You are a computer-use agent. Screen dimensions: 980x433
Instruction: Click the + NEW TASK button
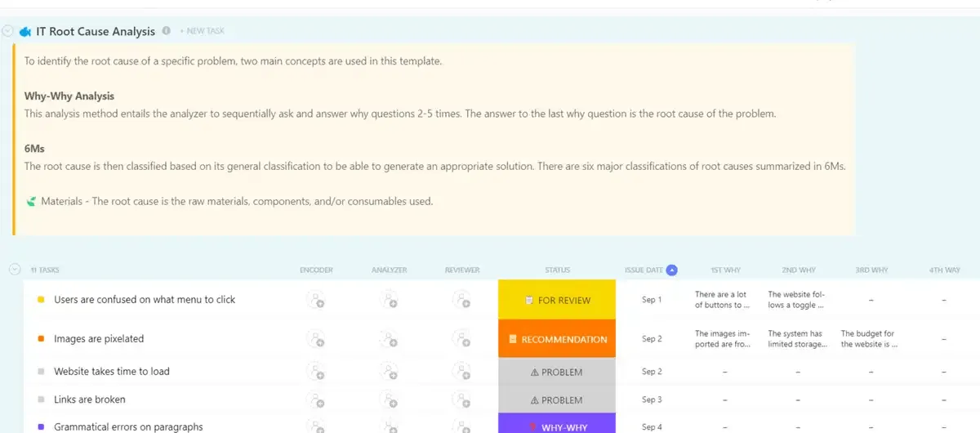202,31
